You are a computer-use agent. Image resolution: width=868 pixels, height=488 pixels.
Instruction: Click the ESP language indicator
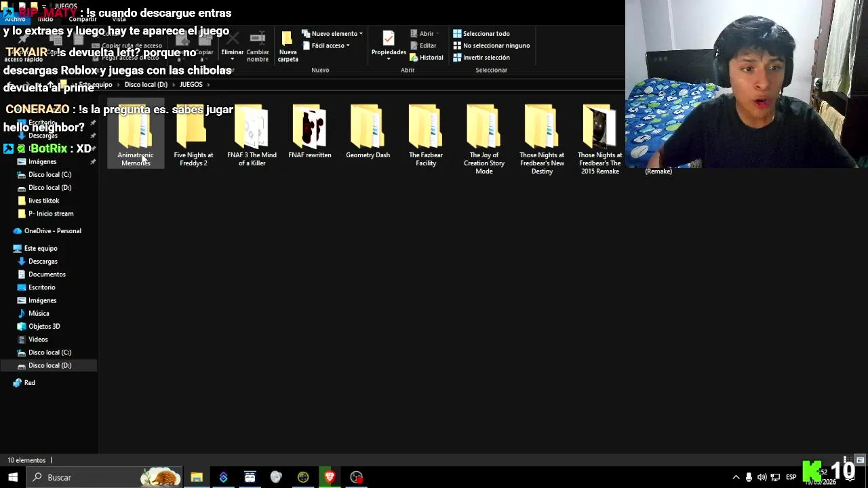tap(791, 477)
